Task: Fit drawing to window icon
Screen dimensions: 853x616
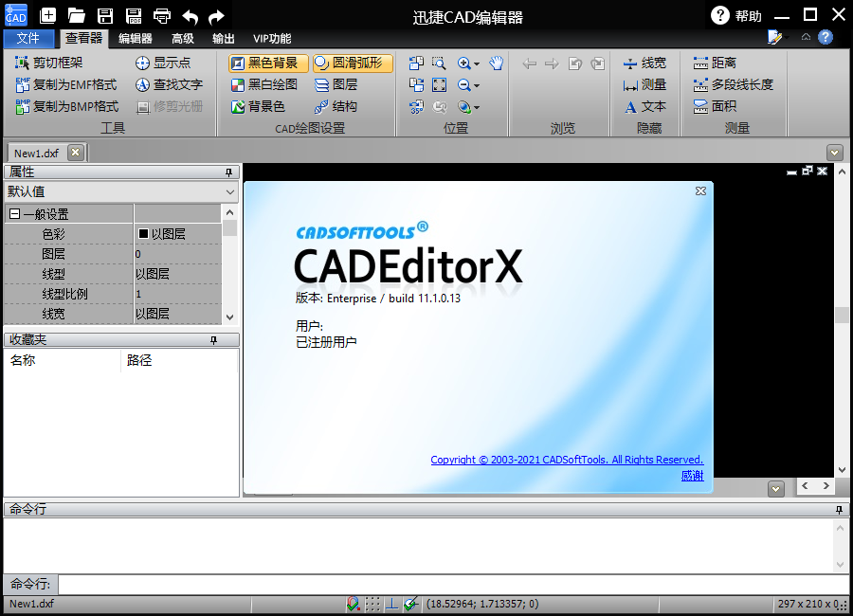Action: click(x=439, y=85)
